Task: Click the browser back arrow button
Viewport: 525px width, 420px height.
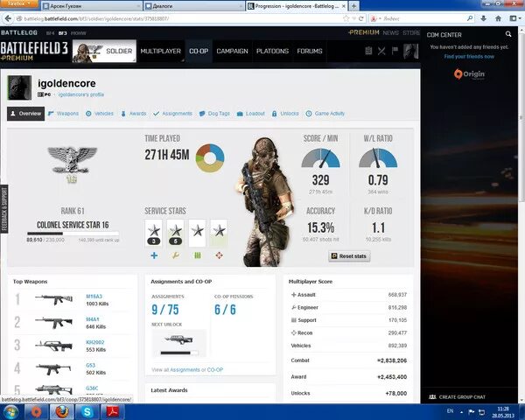Action: [8, 18]
